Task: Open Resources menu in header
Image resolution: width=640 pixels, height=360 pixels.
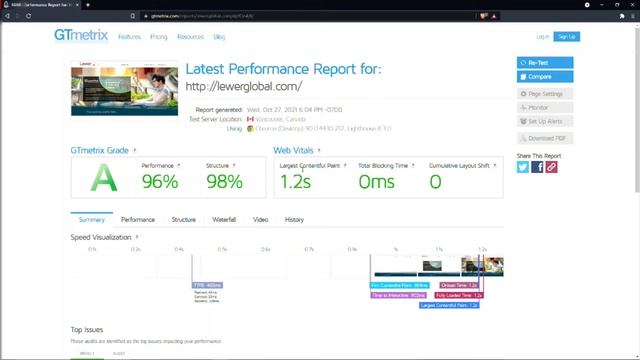Action: pos(190,37)
